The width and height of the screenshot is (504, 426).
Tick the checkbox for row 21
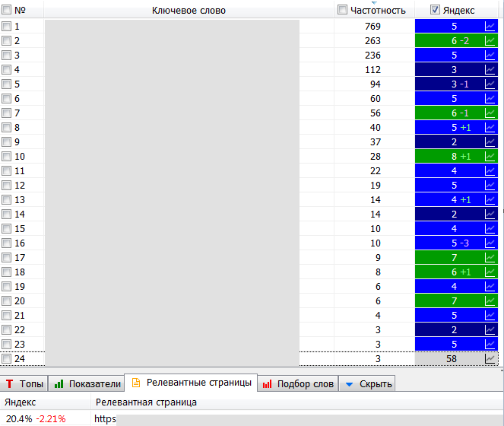6,316
